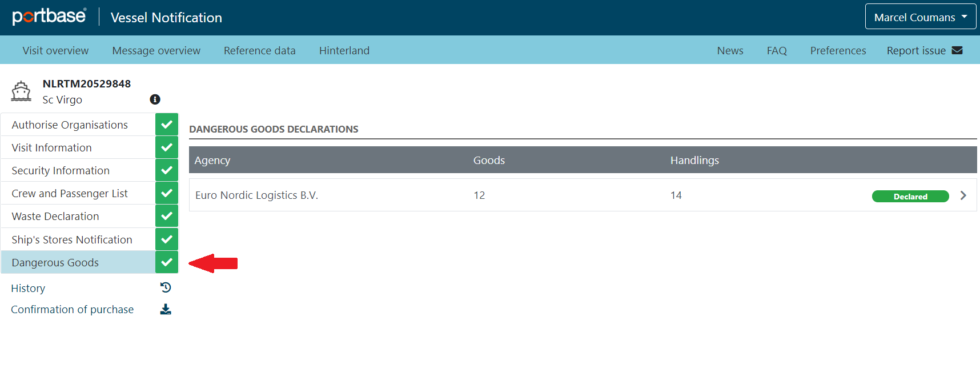Expand the Euro Nordic Logistics row chevron
Image resolution: width=980 pixels, height=368 pixels.
pos(963,195)
